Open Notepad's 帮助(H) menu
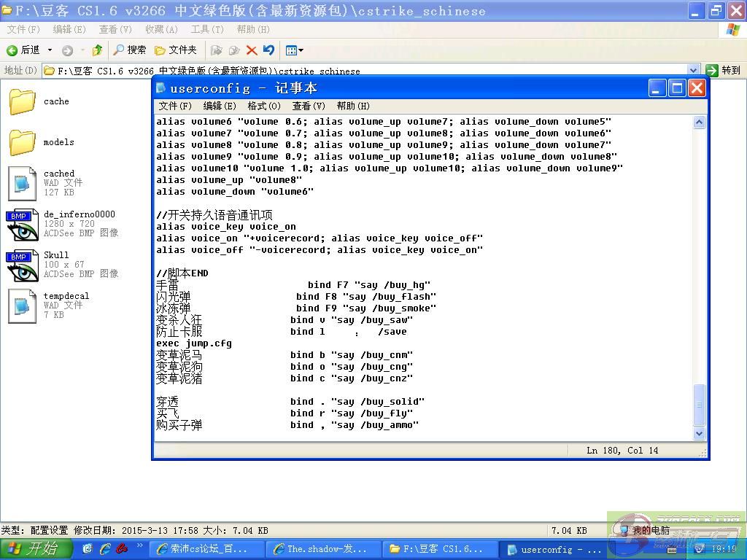 (353, 106)
